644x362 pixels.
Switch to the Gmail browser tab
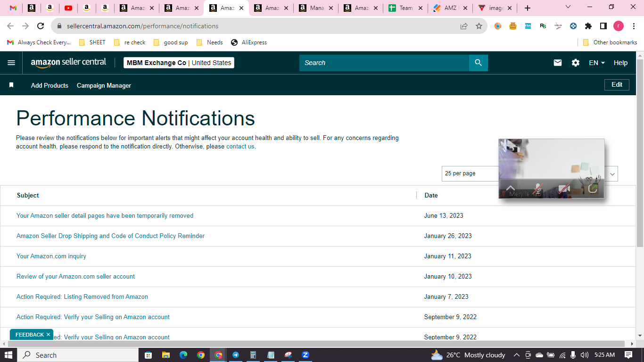(13, 8)
